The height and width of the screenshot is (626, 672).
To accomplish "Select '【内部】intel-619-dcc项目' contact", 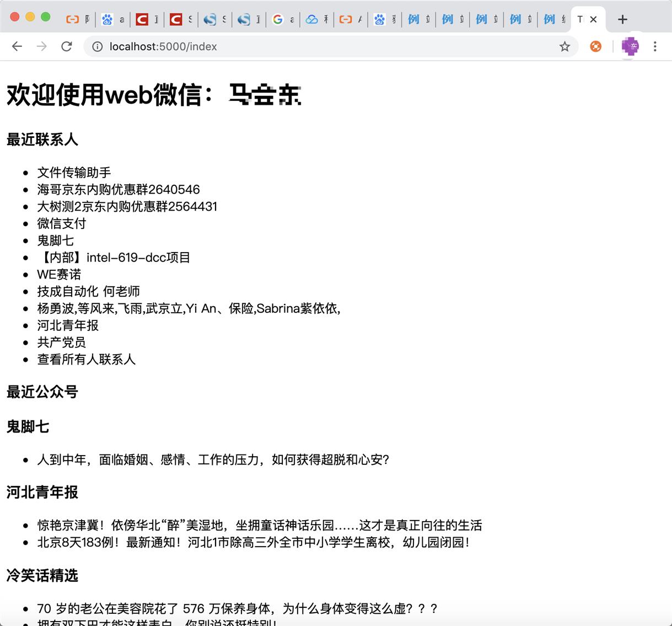I will (x=114, y=258).
